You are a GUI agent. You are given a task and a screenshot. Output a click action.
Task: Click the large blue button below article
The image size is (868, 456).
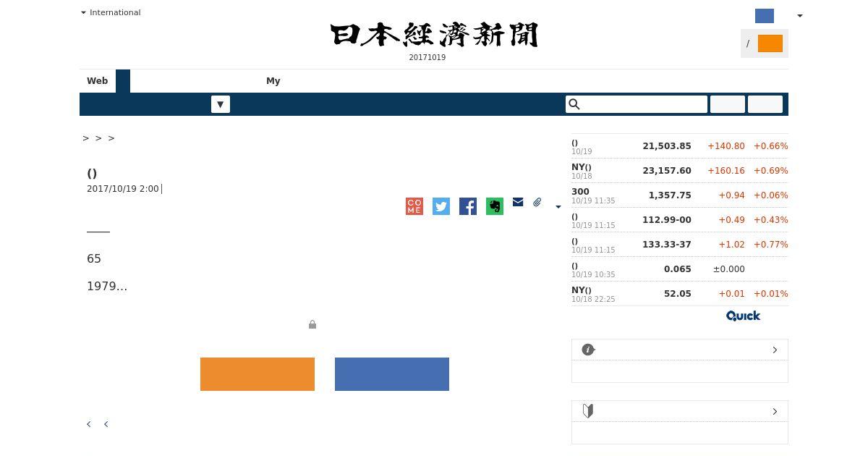[392, 374]
